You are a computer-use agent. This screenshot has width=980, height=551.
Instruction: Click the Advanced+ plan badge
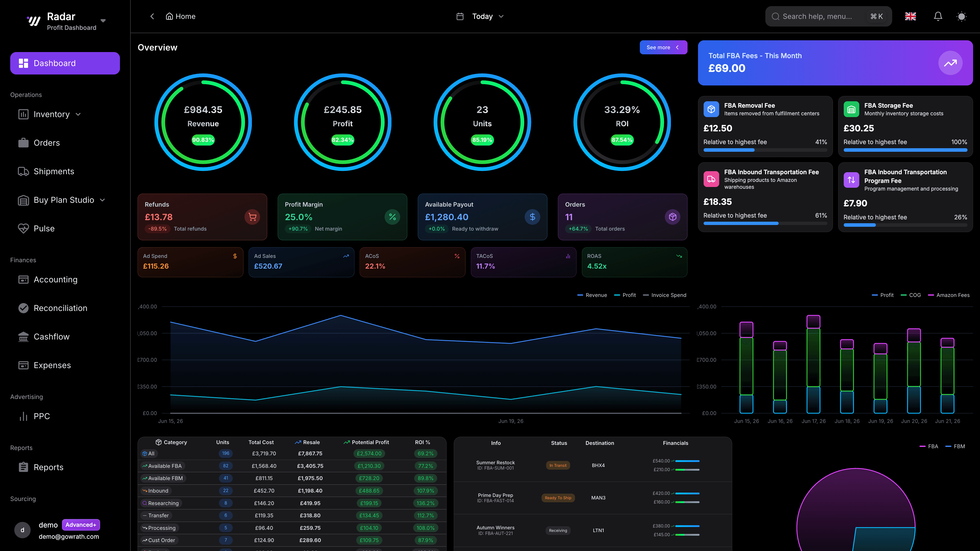click(x=81, y=525)
